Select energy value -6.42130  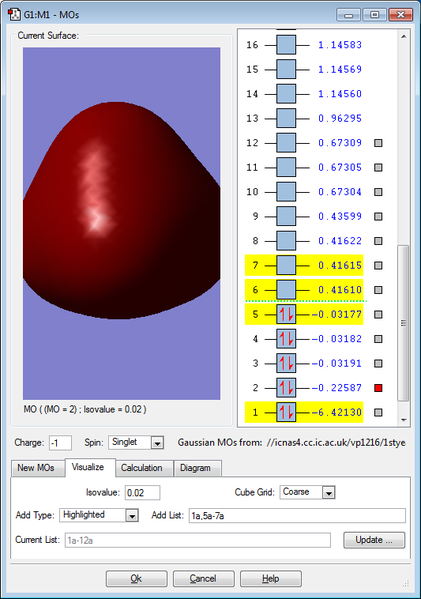point(336,413)
